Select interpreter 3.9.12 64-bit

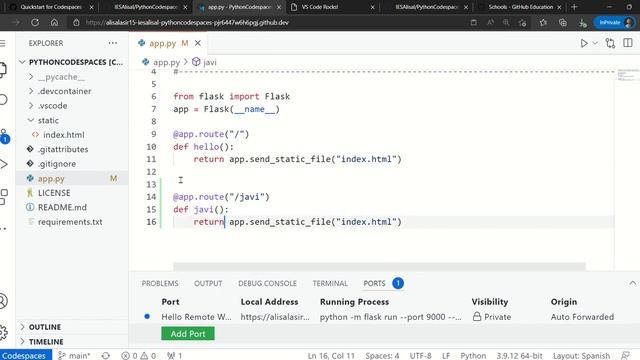pyautogui.click(x=519, y=356)
